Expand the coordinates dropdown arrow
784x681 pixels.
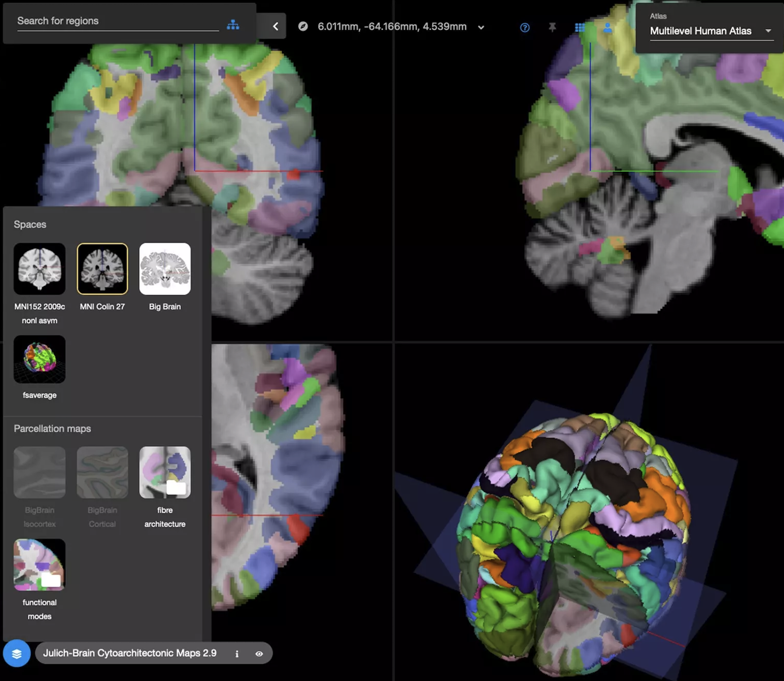pos(481,27)
